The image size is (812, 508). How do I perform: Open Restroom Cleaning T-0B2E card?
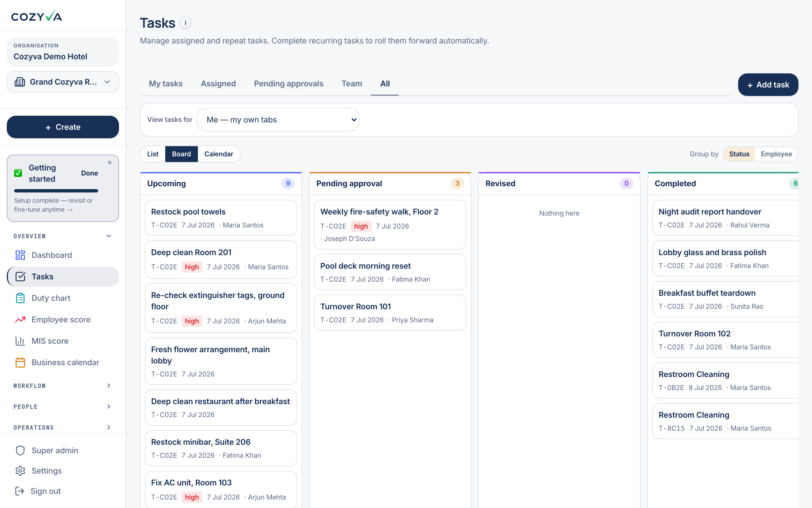(x=725, y=381)
